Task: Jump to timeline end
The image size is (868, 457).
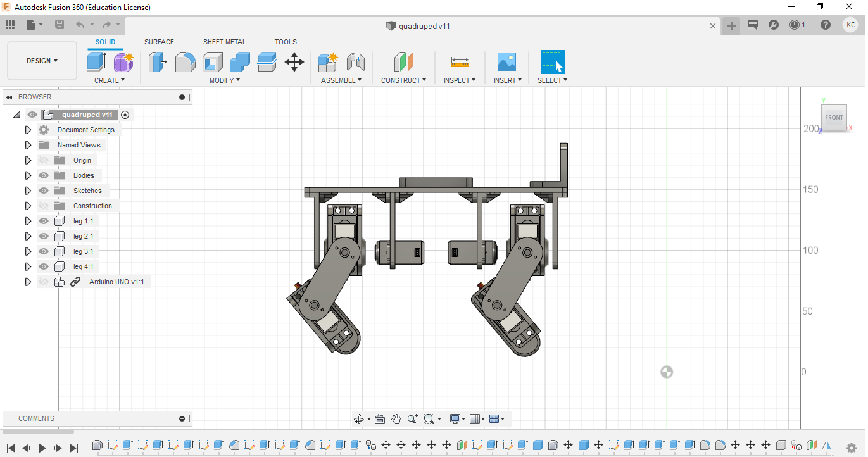Action: point(73,448)
